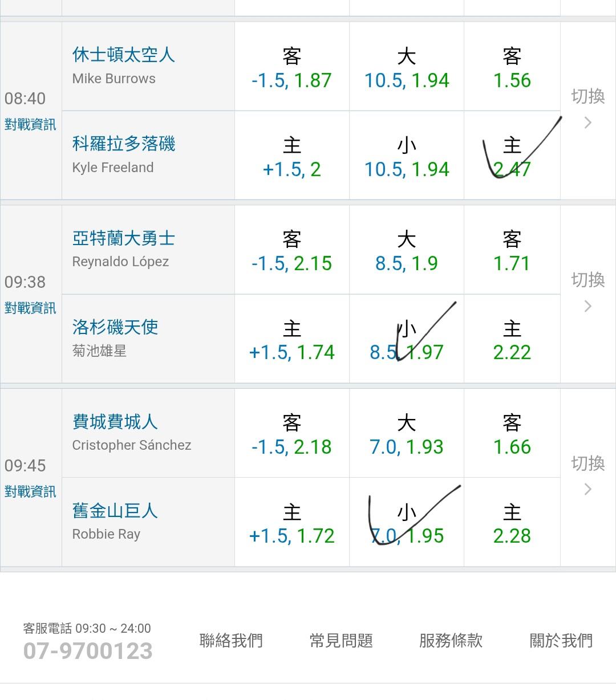Viewport: 616px width, 700px height.
Task: Open 對戰資訊 for the 09:45 game
Action: pyautogui.click(x=30, y=491)
